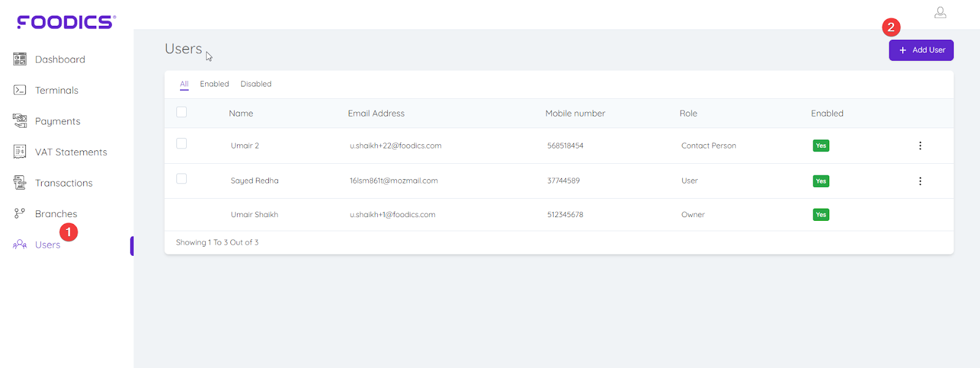
Task: Click the 'Showing 1 To 3 Out of 3' text
Action: click(x=217, y=242)
